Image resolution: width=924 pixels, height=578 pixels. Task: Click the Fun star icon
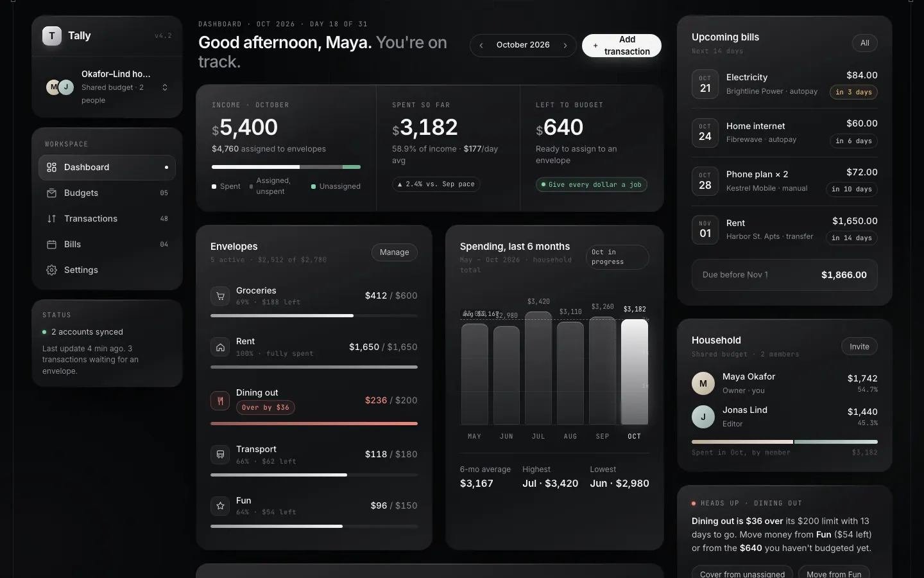coord(220,506)
